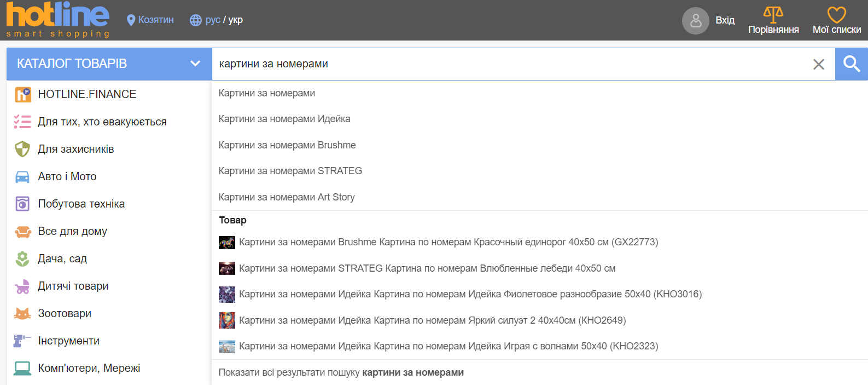The width and height of the screenshot is (868, 385).
Task: Open the Яркий силуэт 2 product thumbnail
Action: tap(226, 320)
